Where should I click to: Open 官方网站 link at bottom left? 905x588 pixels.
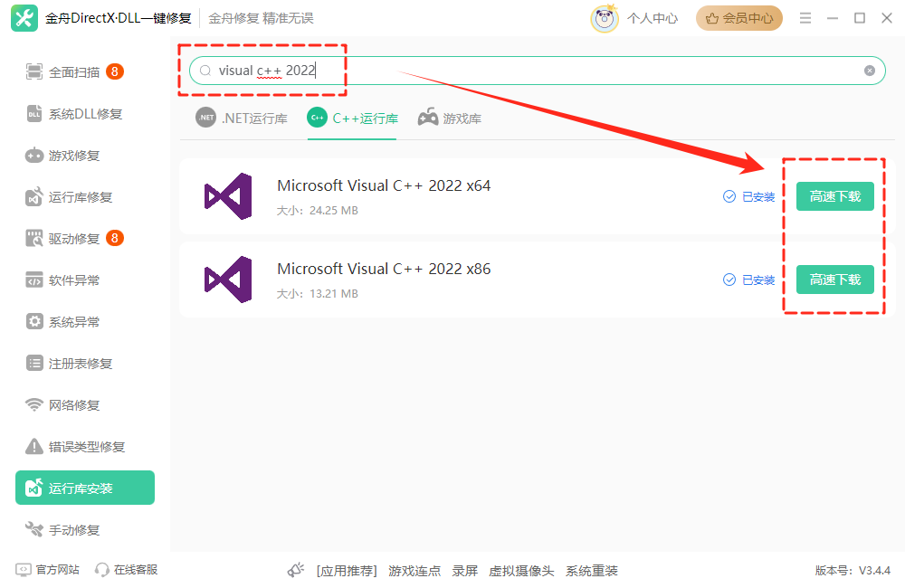click(x=48, y=570)
